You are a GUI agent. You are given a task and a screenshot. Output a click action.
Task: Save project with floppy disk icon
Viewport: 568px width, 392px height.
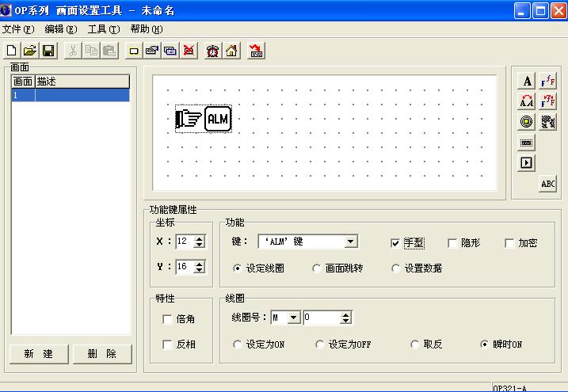tap(48, 51)
